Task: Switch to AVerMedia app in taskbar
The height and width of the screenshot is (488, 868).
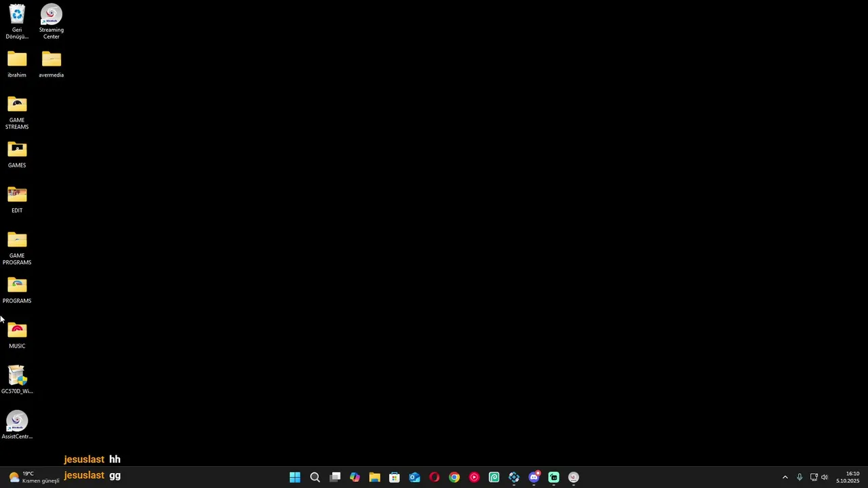Action: click(x=574, y=477)
